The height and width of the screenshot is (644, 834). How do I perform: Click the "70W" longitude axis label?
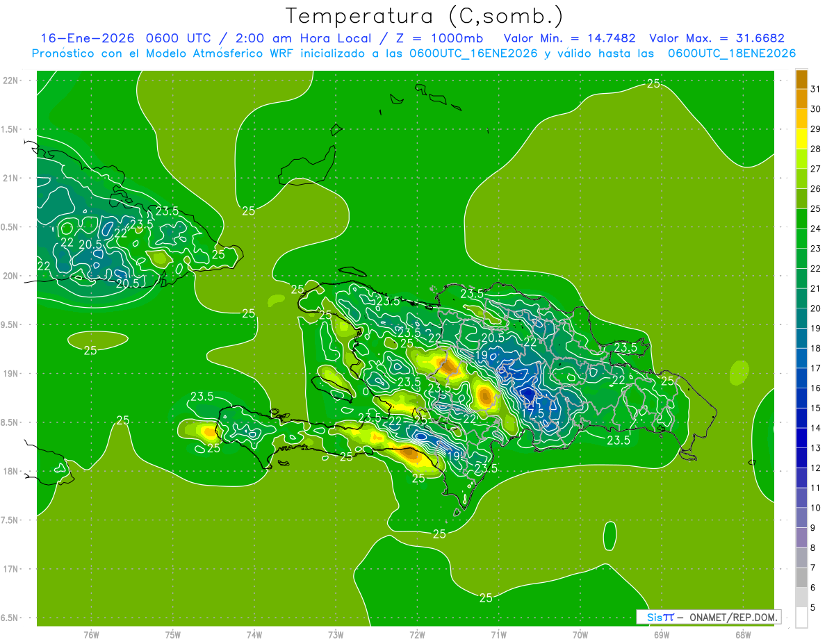pos(580,635)
